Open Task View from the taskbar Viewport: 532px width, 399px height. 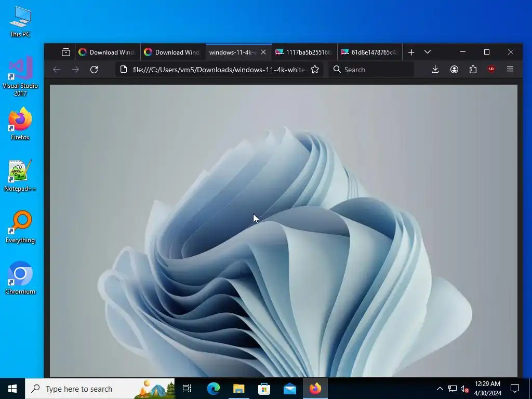(187, 389)
